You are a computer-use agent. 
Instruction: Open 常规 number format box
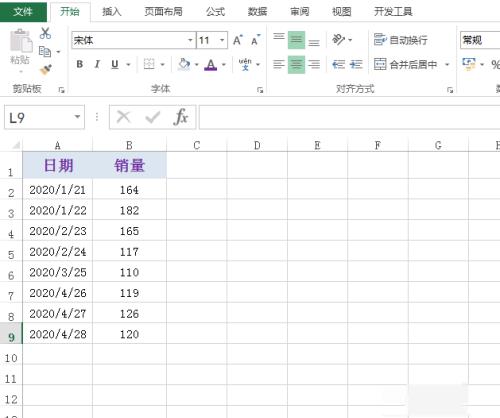click(x=480, y=40)
